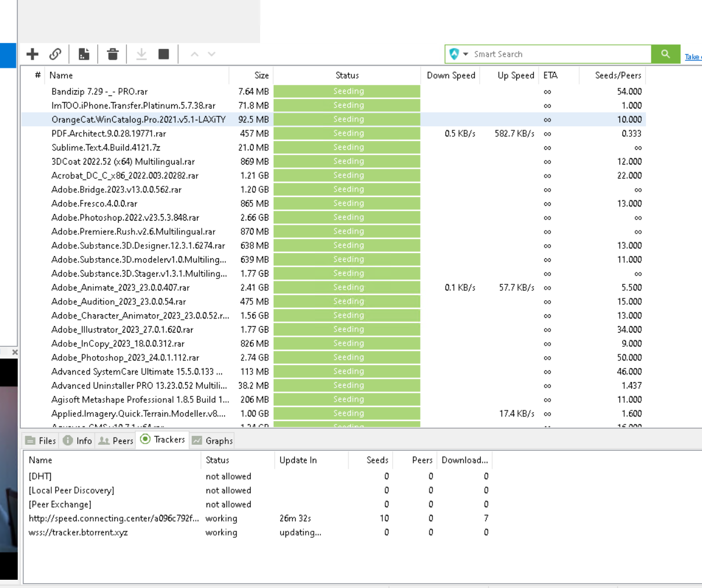Click the Seeding progress bar for Sublime.Text.4
This screenshot has height=588, width=702.
(347, 147)
